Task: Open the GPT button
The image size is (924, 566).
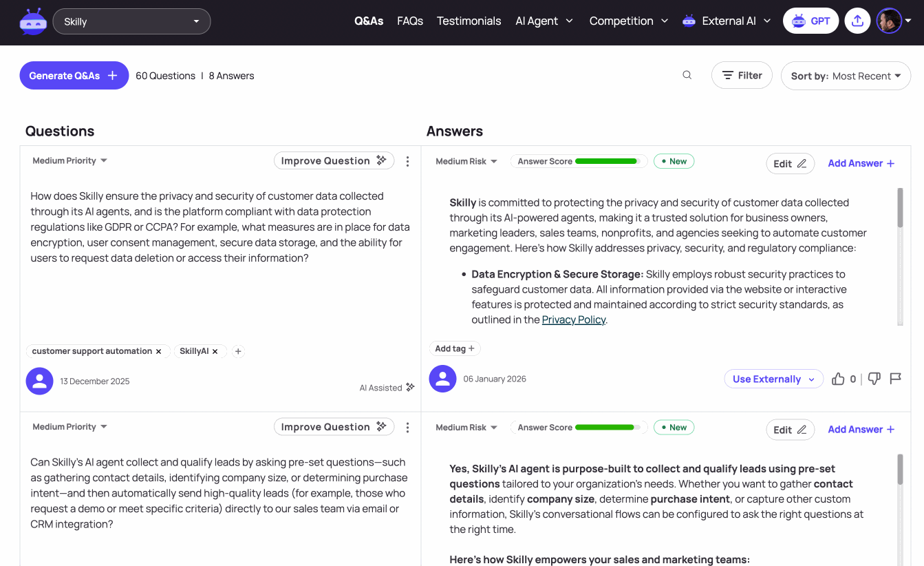Action: click(x=810, y=21)
